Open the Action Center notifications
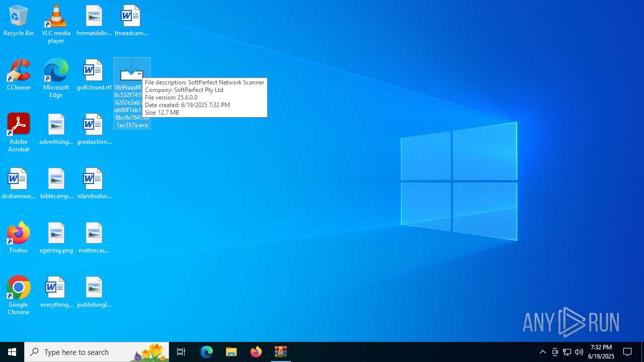The height and width of the screenshot is (362, 644). (628, 352)
